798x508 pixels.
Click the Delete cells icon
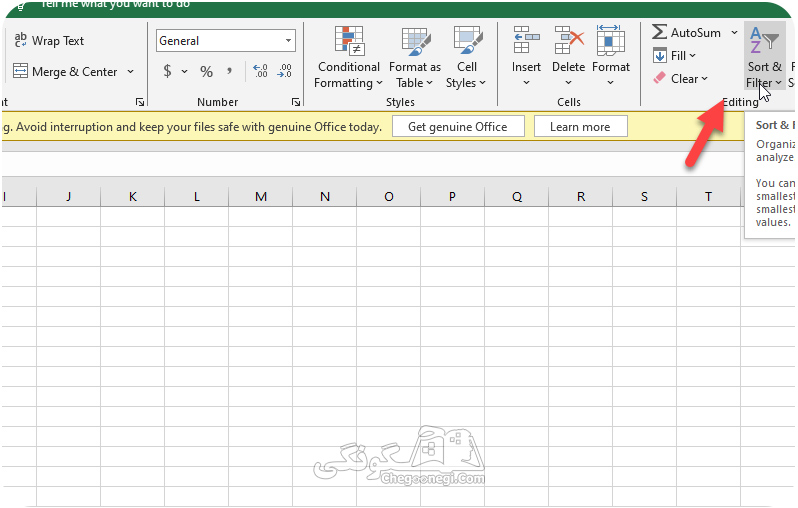568,41
